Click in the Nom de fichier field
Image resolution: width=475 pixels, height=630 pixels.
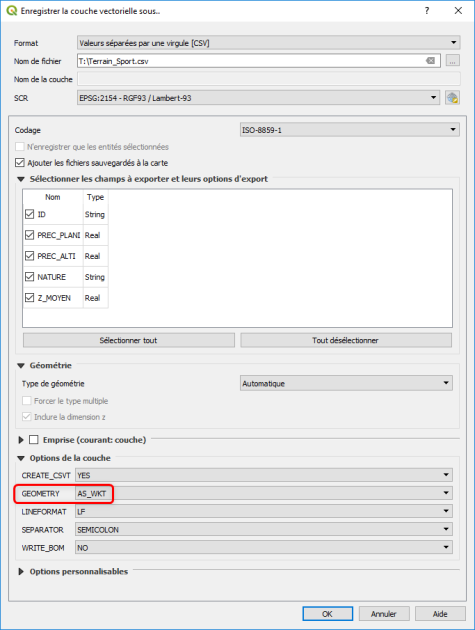[251, 61]
